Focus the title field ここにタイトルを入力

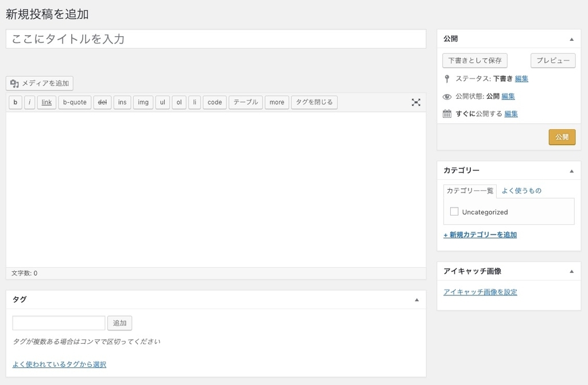pyautogui.click(x=216, y=39)
